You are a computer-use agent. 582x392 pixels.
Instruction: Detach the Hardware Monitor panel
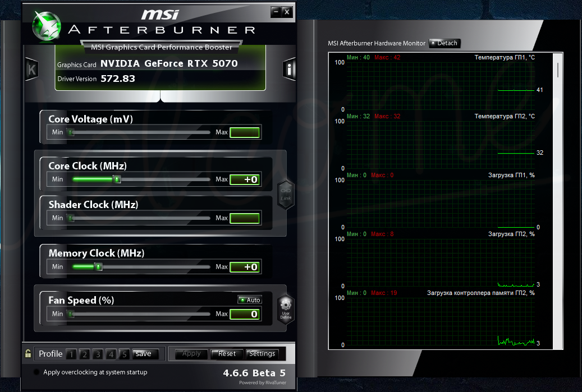click(444, 43)
